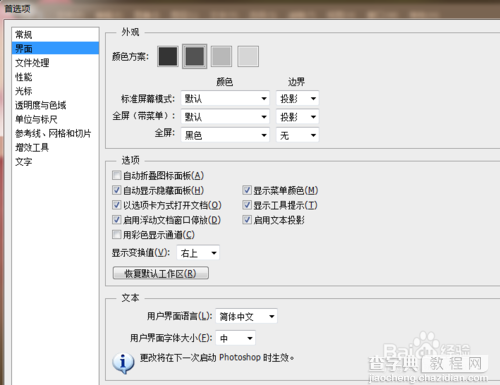Toggle 以选项卡方式打开文档 checkbox
The height and width of the screenshot is (385, 500).
116,205
